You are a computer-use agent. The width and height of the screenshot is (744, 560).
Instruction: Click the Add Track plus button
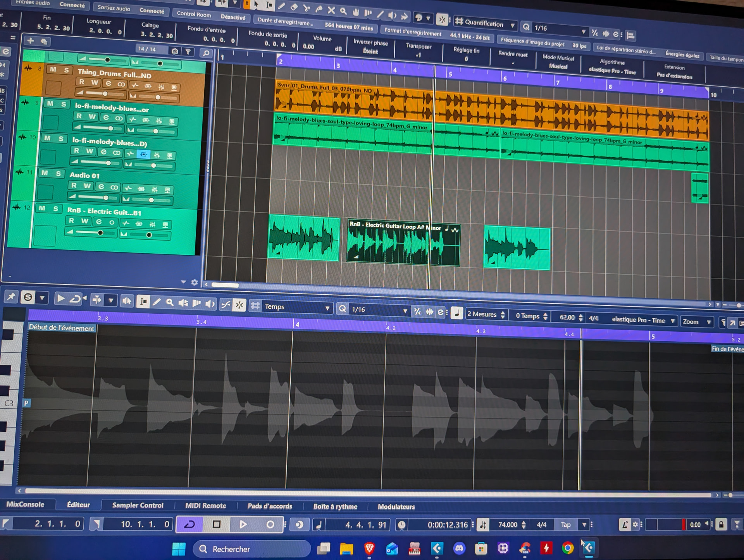pyautogui.click(x=31, y=41)
